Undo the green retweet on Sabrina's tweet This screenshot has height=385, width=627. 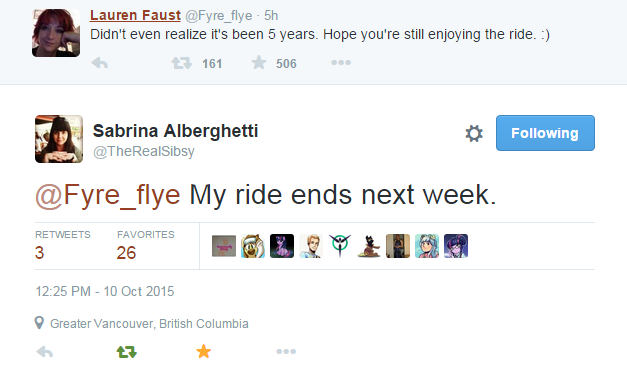coord(127,352)
